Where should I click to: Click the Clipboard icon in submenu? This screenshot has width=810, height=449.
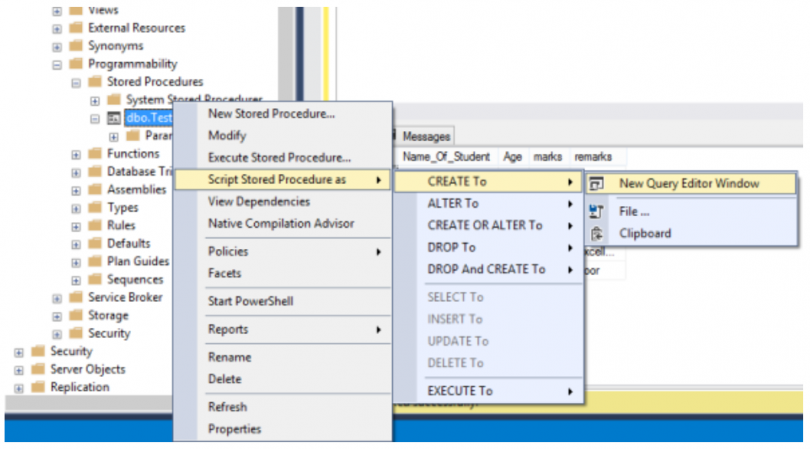point(597,234)
